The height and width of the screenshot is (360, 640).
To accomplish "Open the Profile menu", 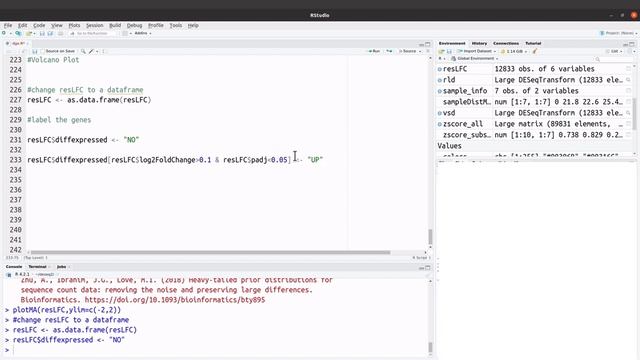I will (156, 25).
